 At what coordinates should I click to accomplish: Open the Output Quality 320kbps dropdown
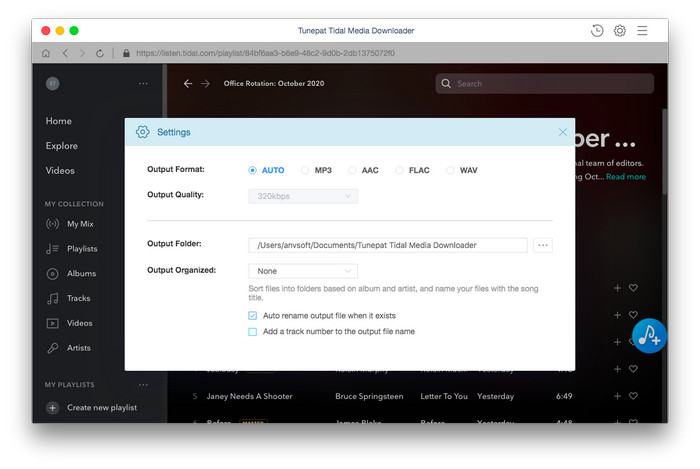303,196
